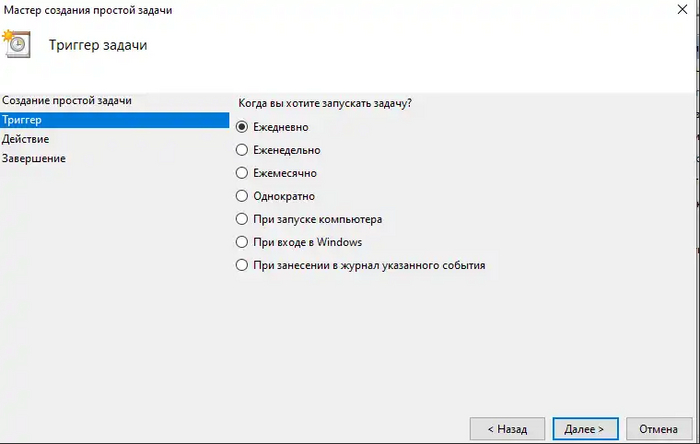This screenshot has height=444, width=700.
Task: Open the 'Действие' wizard step
Action: [26, 139]
